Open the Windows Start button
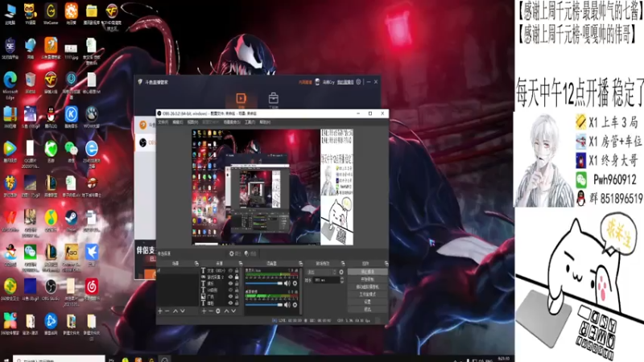Viewport: 644px width, 362px height. (6, 360)
